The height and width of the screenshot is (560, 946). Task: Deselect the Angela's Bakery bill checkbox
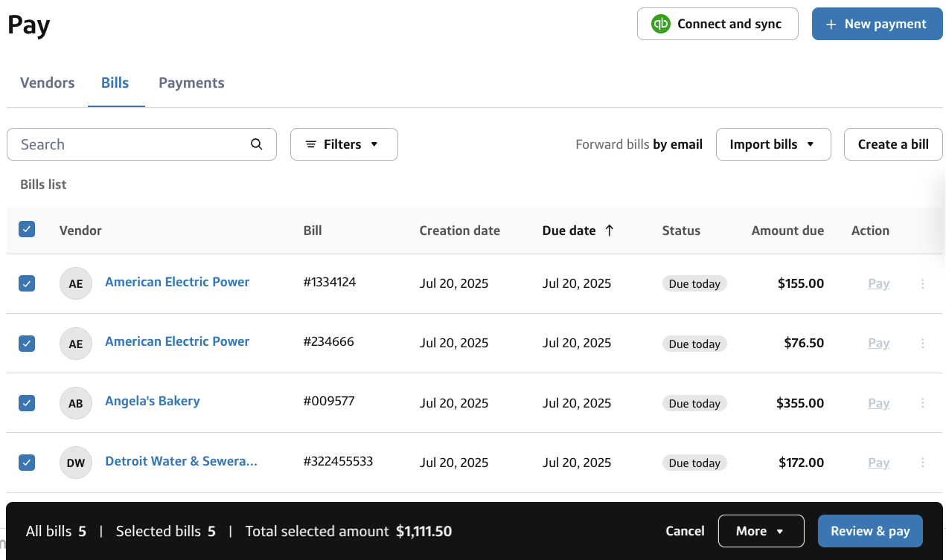point(27,403)
